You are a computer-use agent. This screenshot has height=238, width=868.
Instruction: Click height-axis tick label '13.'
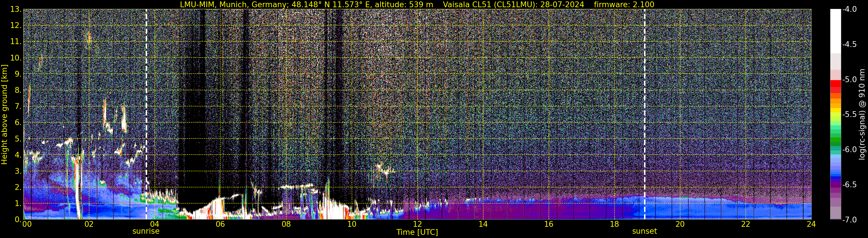[16, 10]
